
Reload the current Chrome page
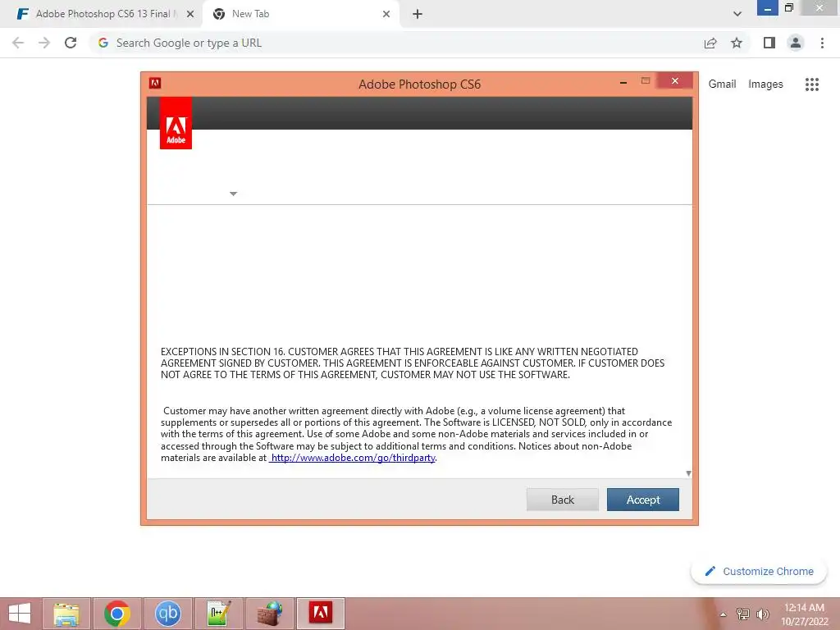click(71, 43)
